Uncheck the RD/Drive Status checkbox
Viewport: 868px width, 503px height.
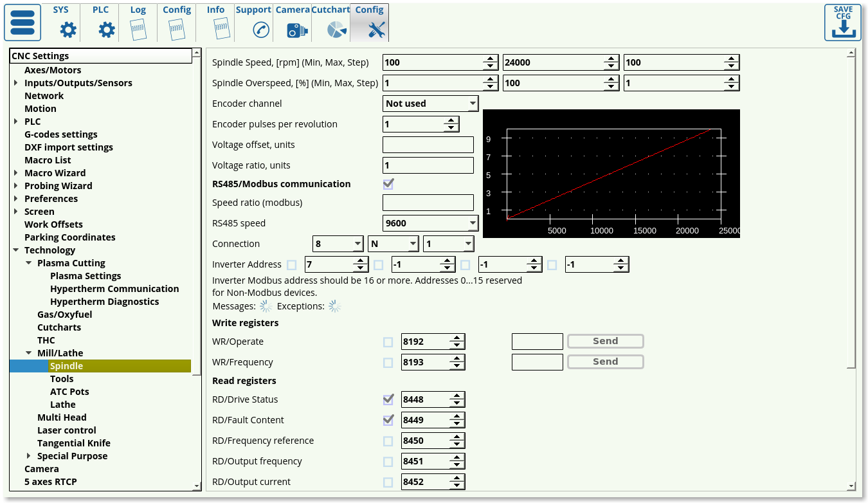388,399
